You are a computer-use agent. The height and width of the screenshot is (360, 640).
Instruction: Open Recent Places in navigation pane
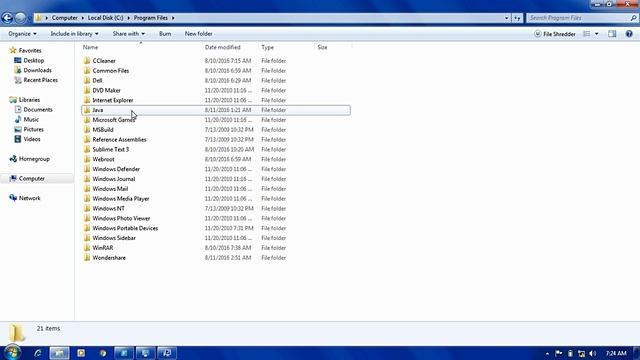point(36,80)
